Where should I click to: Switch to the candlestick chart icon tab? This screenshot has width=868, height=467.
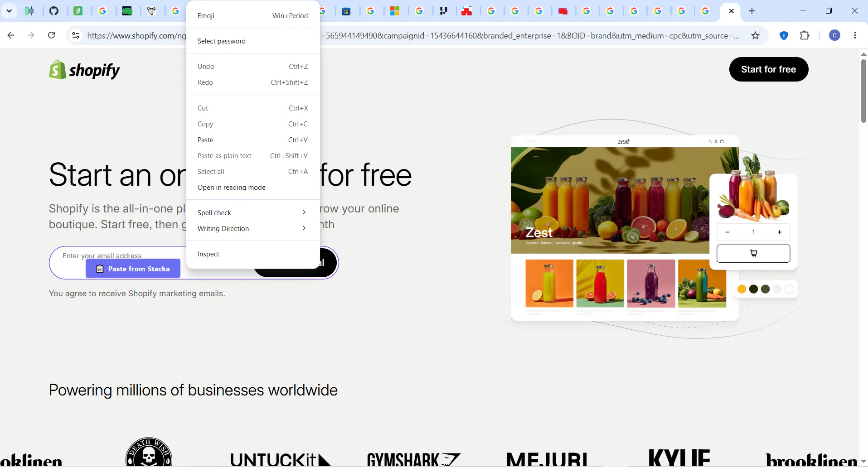pos(29,11)
